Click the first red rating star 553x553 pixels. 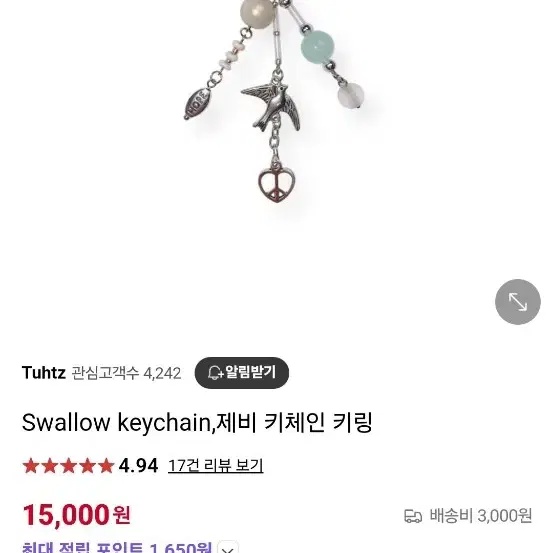31,466
